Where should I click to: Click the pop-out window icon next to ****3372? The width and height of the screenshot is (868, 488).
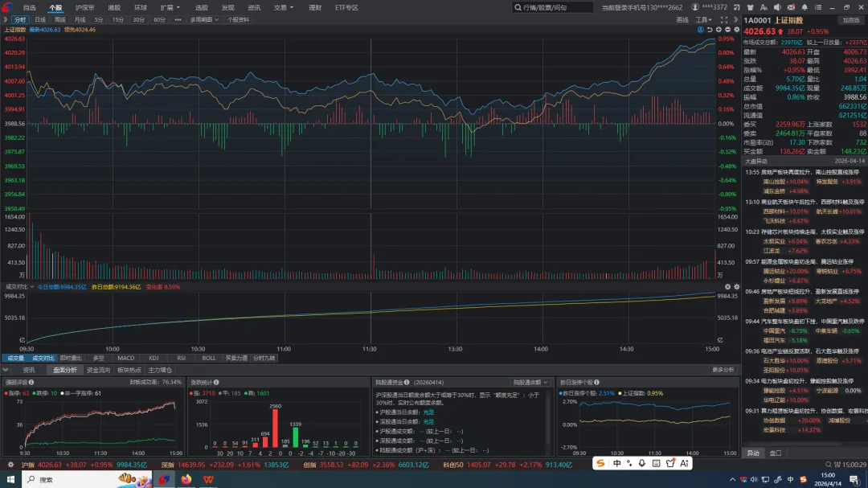tap(737, 7)
